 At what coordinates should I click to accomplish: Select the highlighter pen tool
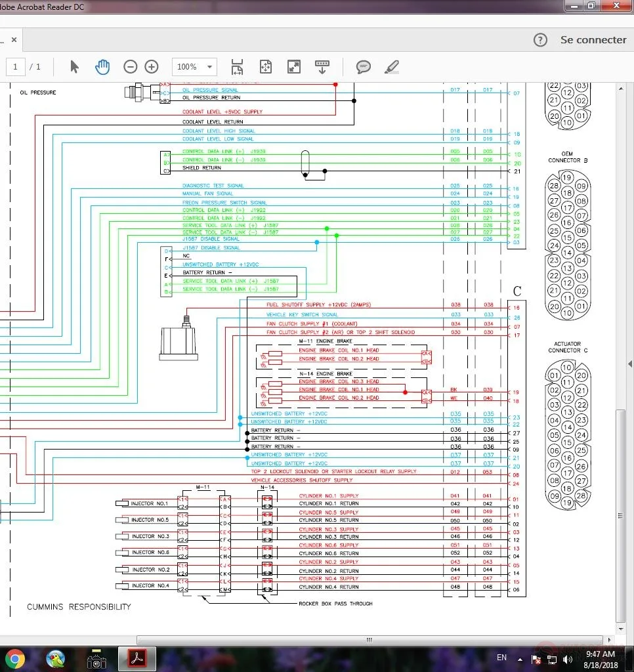[x=391, y=67]
